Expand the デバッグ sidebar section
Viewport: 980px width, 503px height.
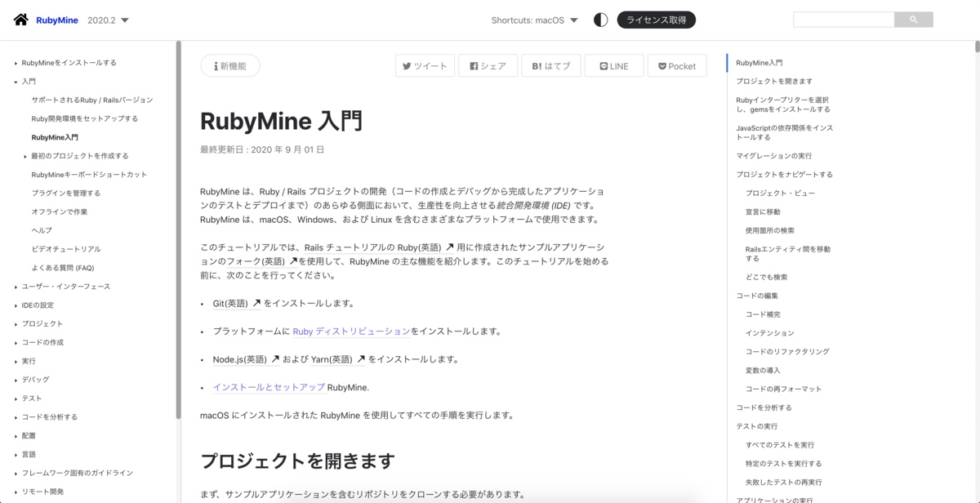16,380
